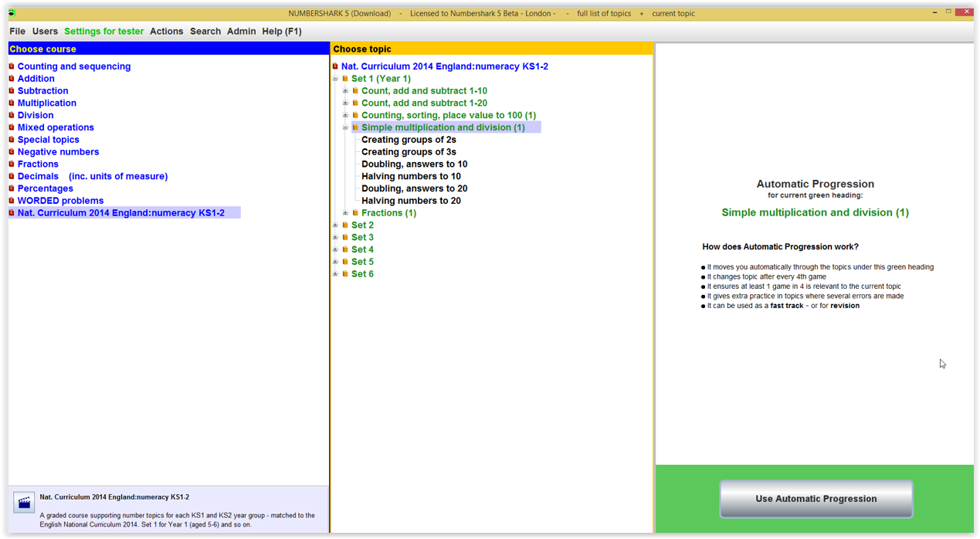980x539 pixels.
Task: Click the folder icon beside Set 1 (Year 1)
Action: [x=345, y=79]
